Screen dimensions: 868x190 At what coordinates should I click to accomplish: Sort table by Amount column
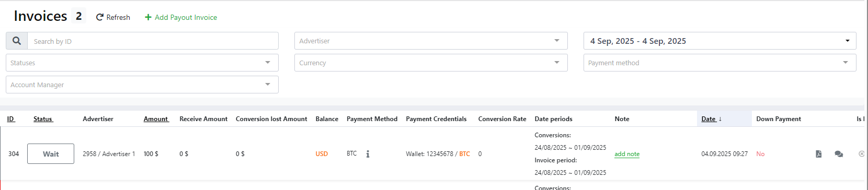click(x=156, y=119)
